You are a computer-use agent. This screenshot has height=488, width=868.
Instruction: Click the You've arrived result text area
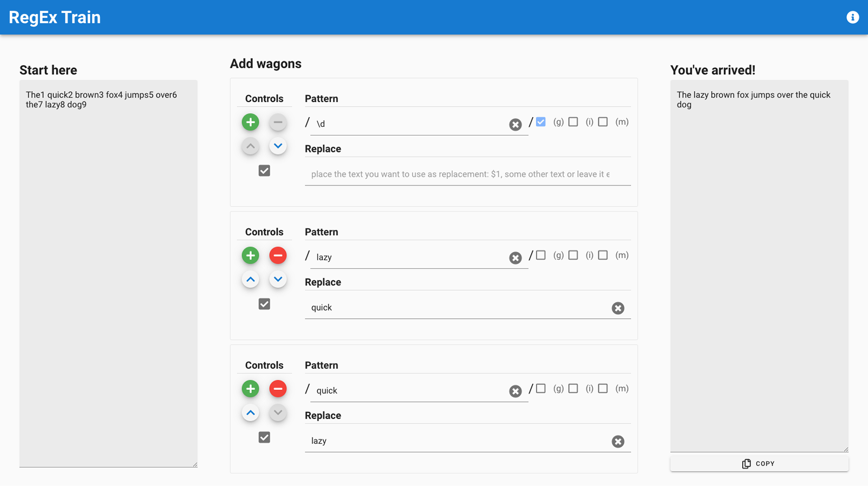click(x=759, y=266)
